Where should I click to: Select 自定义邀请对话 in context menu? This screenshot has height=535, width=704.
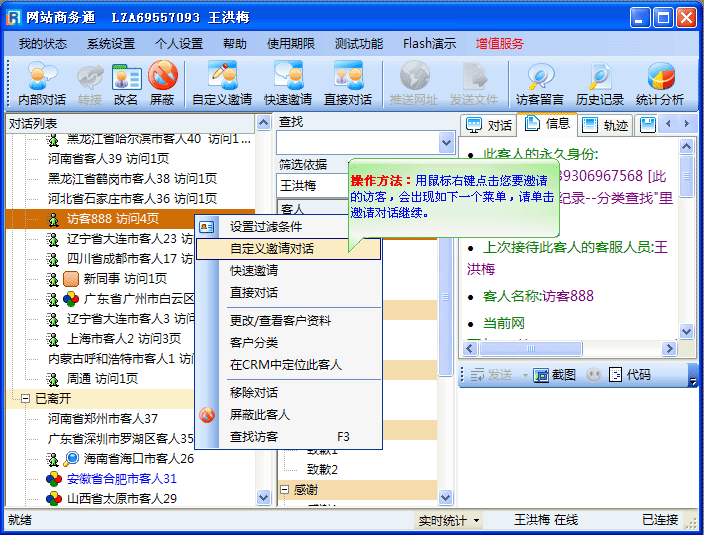[x=272, y=248]
